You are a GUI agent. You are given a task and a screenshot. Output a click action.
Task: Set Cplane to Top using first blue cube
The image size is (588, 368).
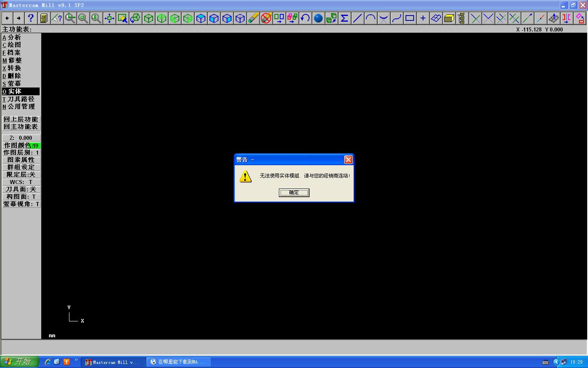[x=201, y=18]
